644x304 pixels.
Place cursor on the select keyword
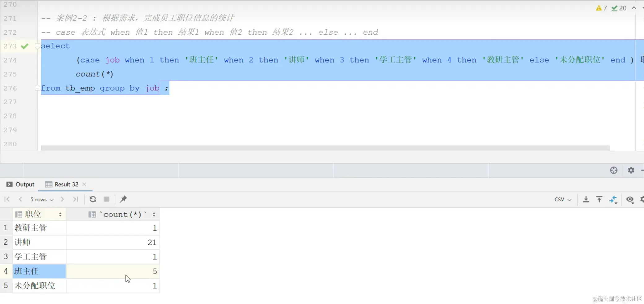tap(55, 46)
